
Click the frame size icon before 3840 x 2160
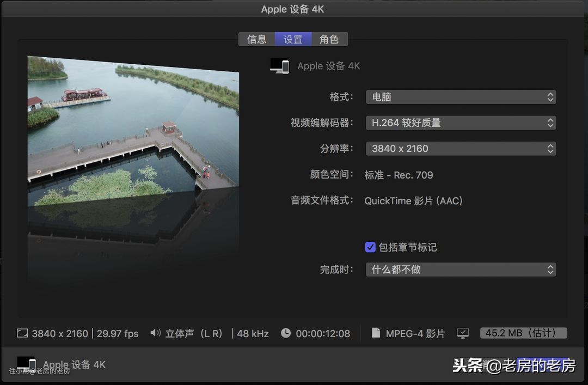coord(22,333)
